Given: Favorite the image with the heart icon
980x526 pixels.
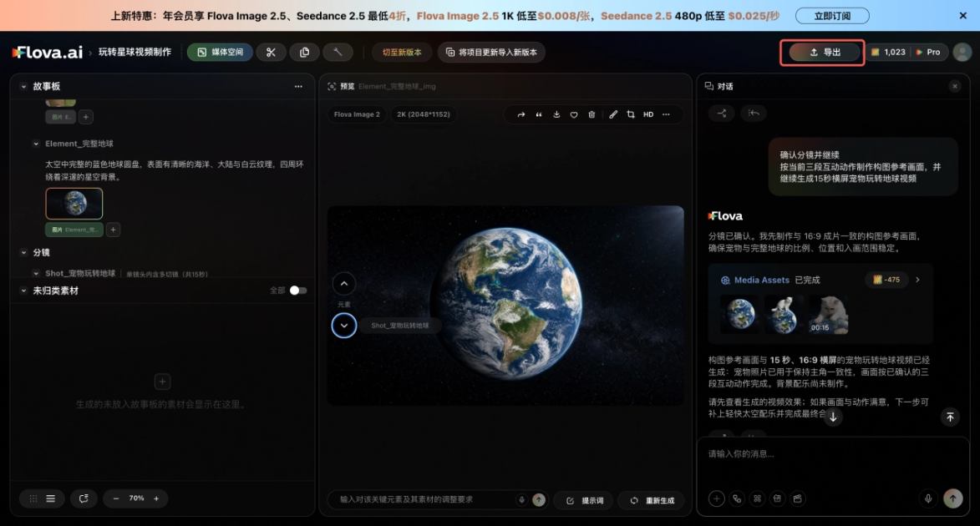Looking at the screenshot, I should (574, 114).
